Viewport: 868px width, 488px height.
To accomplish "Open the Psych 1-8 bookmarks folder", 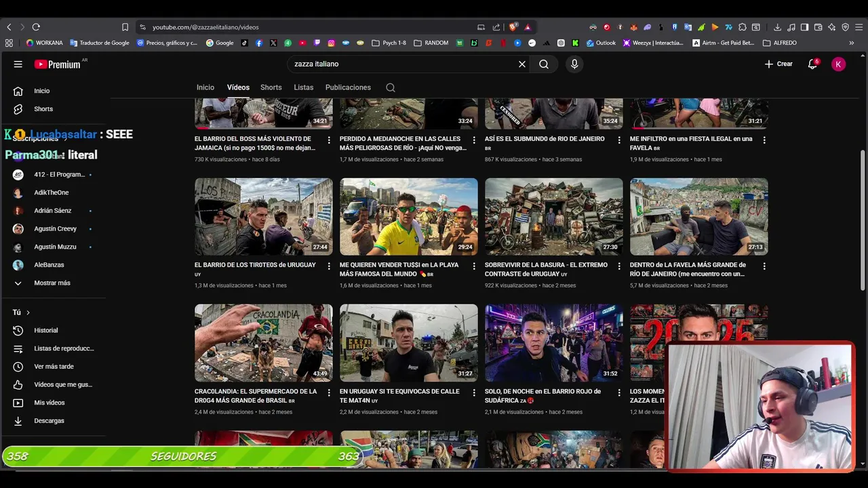I will [x=389, y=43].
